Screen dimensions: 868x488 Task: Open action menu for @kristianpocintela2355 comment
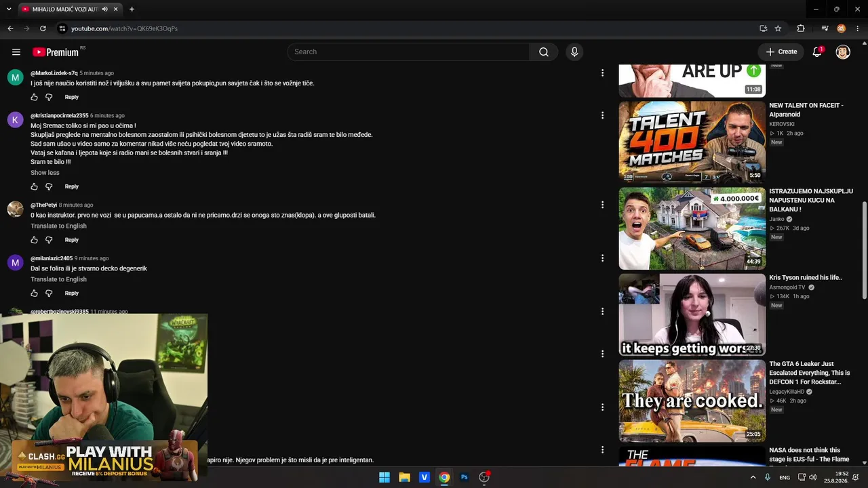pyautogui.click(x=602, y=115)
